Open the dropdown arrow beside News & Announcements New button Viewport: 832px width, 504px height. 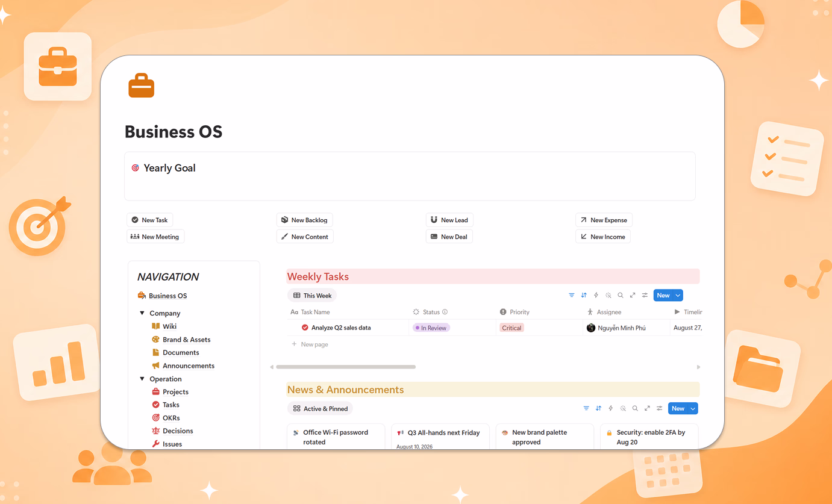click(693, 408)
